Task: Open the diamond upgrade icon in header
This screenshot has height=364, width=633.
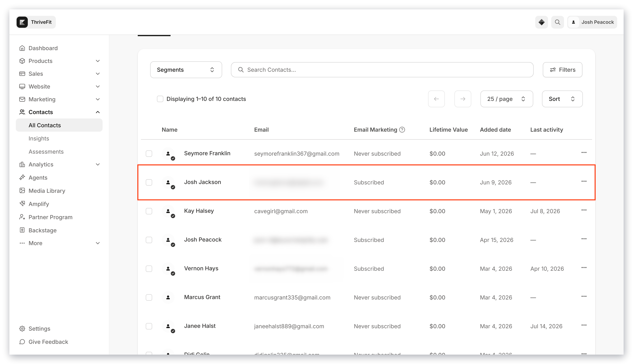Action: 541,22
